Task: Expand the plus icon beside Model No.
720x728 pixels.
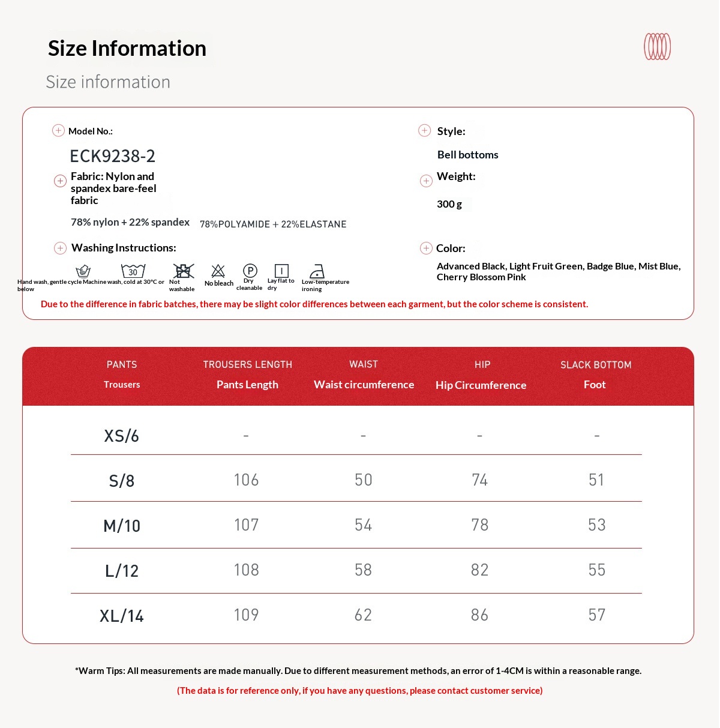Action: (x=58, y=131)
